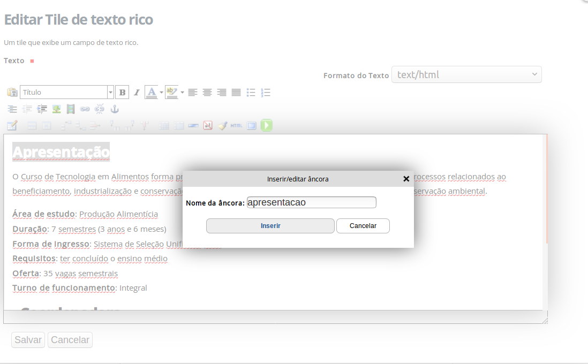588x364 pixels.
Task: Click the unlink broken chain icon
Action: (x=100, y=109)
